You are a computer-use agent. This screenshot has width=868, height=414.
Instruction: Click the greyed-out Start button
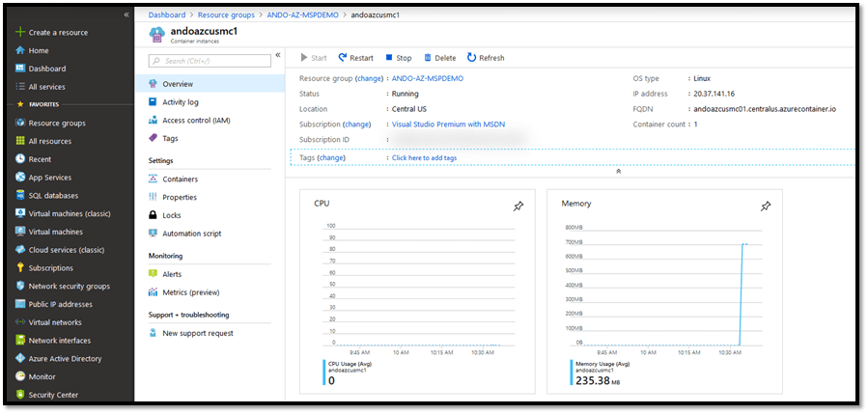(x=314, y=58)
